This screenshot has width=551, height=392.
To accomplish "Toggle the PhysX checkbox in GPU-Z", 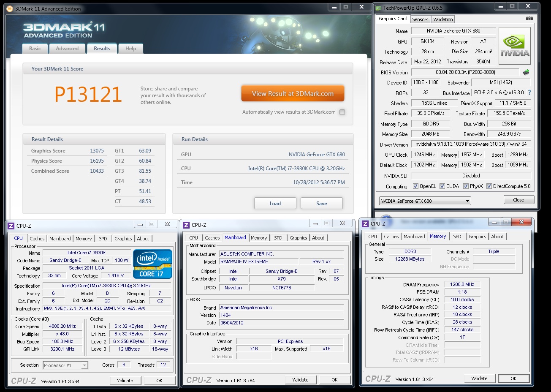I will (x=466, y=186).
